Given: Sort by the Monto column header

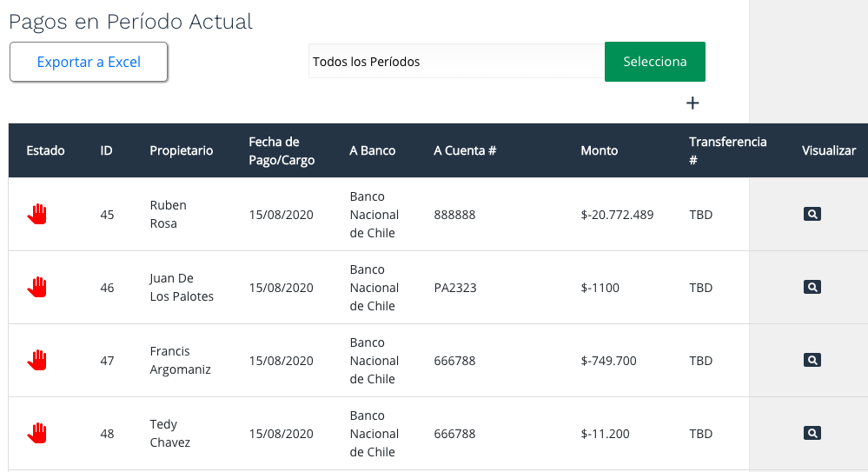Looking at the screenshot, I should pos(599,150).
